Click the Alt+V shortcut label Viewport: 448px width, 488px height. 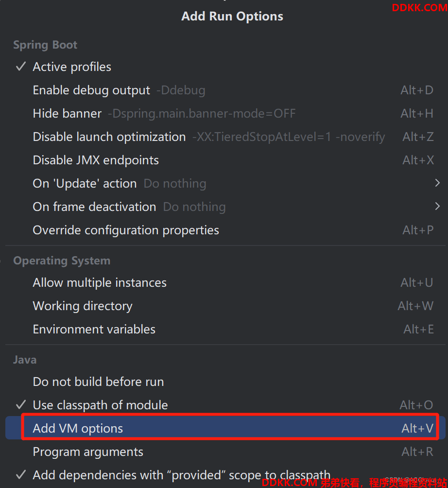(417, 428)
